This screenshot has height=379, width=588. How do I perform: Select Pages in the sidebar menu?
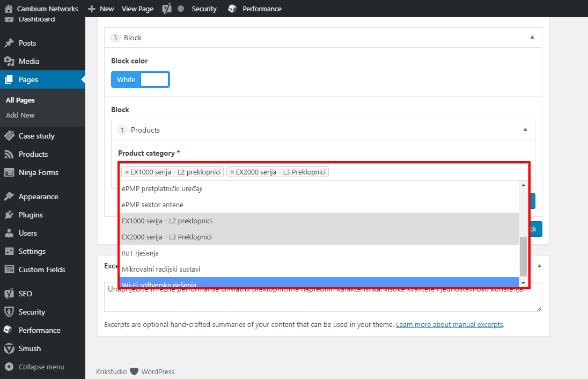pyautogui.click(x=42, y=79)
